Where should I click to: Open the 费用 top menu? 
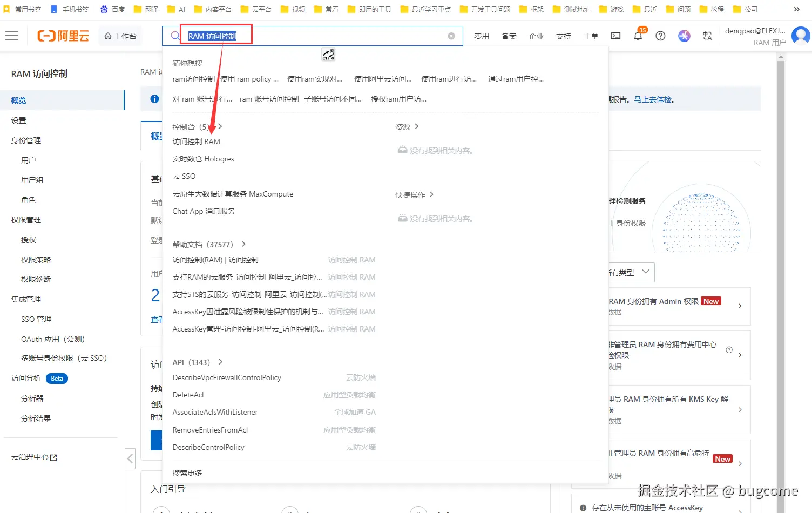482,36
